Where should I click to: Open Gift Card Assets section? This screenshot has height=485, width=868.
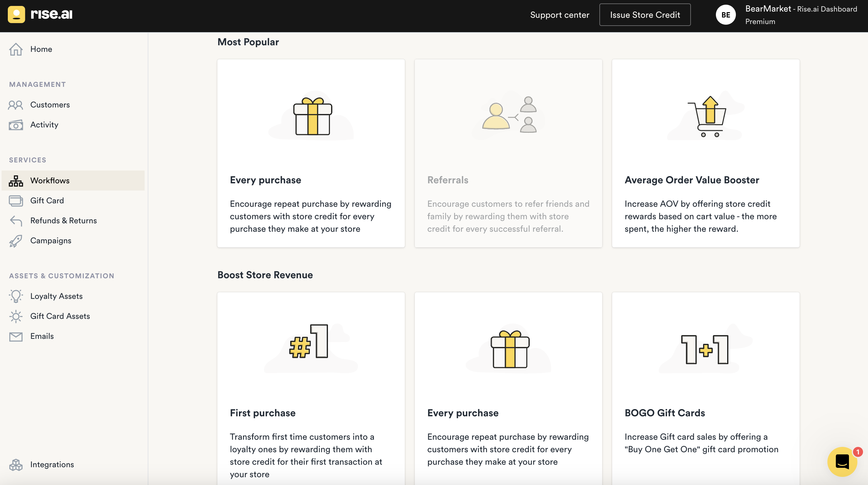60,316
